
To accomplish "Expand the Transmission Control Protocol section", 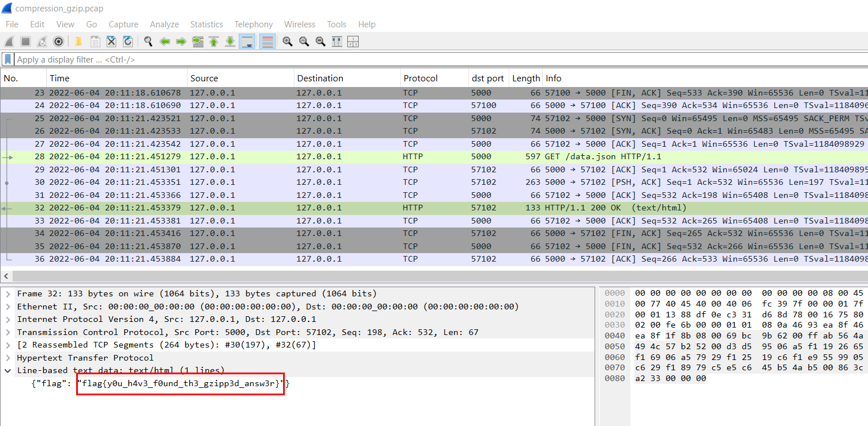I will (x=8, y=332).
